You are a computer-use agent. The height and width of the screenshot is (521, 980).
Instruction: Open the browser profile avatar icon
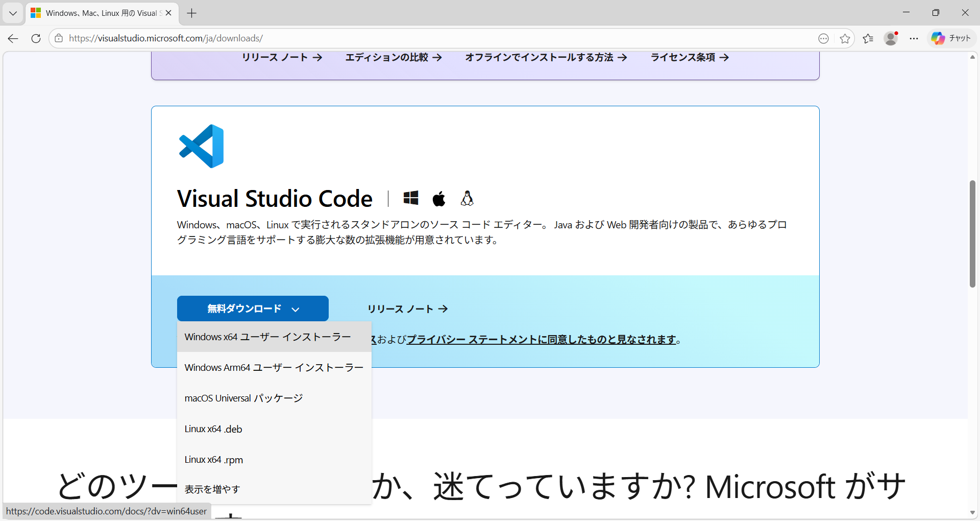[x=891, y=38]
